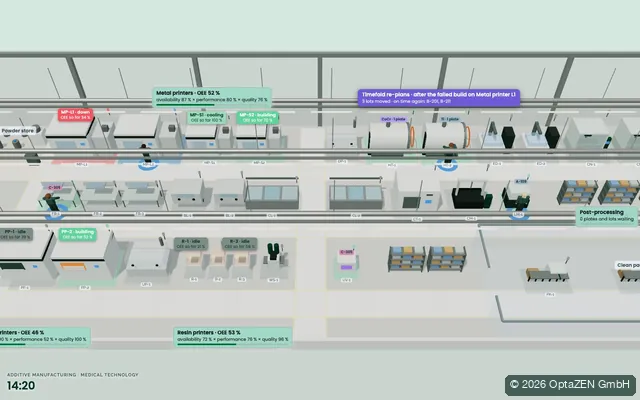Screen dimensions: 640x400
Task: Open the MP-S1 cooling status tag
Action: point(207,118)
